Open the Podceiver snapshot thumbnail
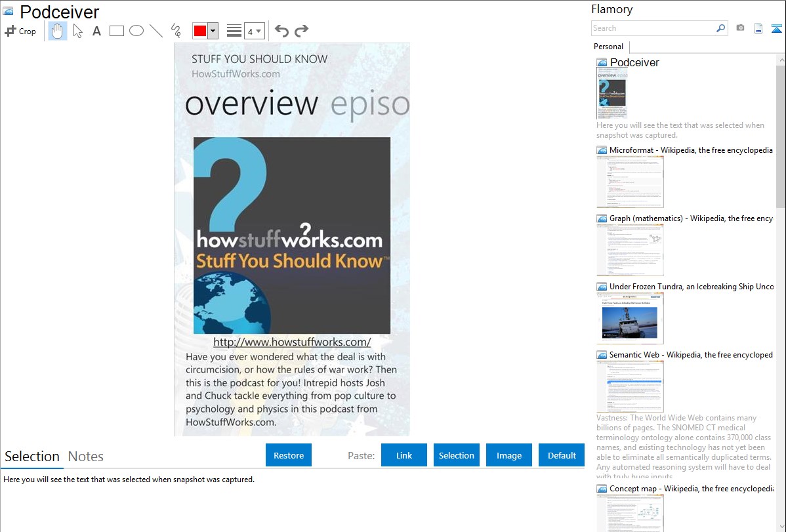This screenshot has height=532, width=786. (x=611, y=94)
